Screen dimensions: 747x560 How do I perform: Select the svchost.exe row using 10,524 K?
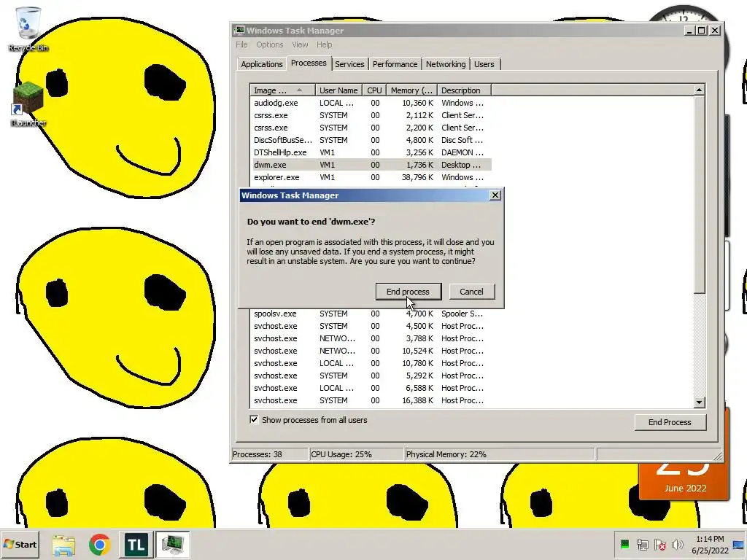371,351
